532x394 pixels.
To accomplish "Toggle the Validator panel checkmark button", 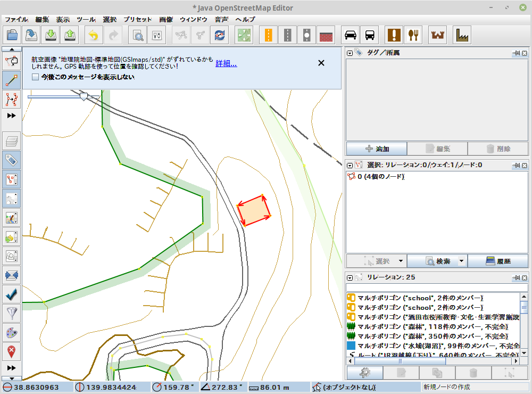I will click(12, 294).
